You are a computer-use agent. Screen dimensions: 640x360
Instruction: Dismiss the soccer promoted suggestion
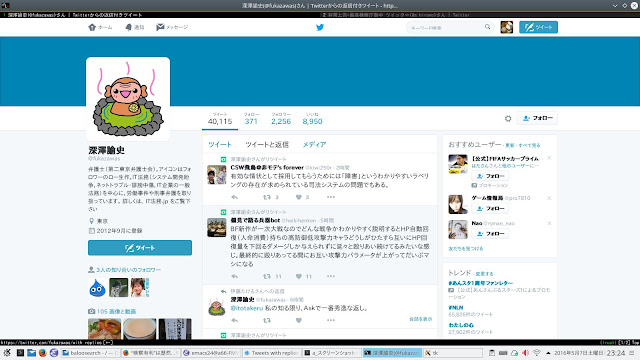coord(549,158)
